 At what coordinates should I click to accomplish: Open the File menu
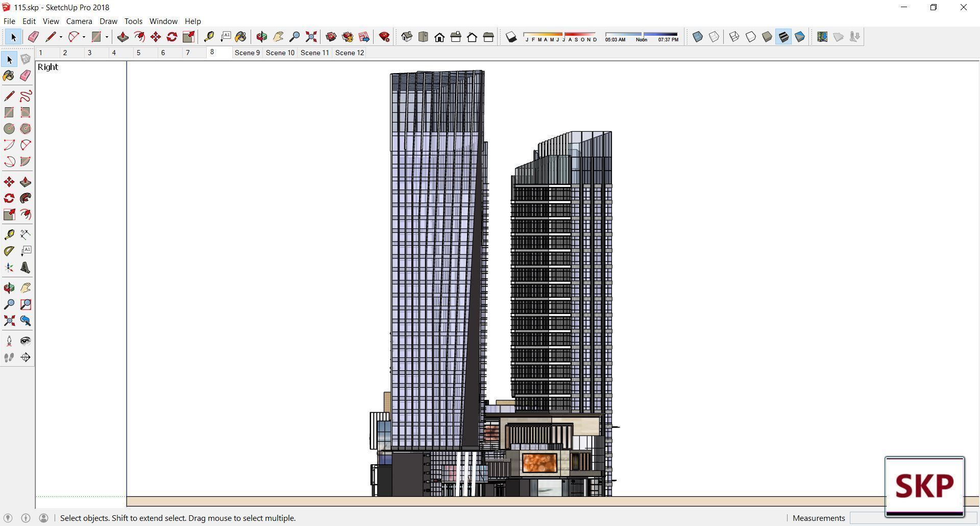pyautogui.click(x=9, y=21)
